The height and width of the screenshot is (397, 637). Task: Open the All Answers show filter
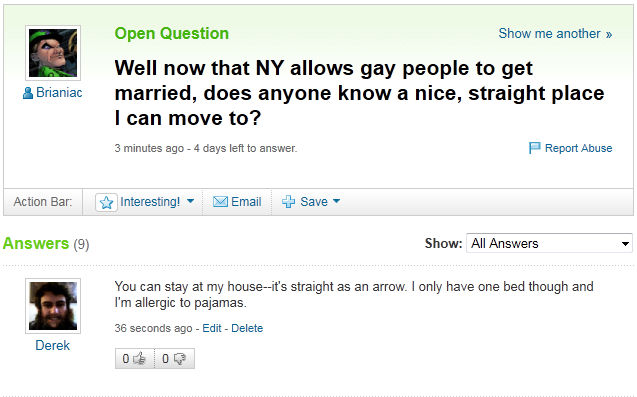(x=549, y=243)
